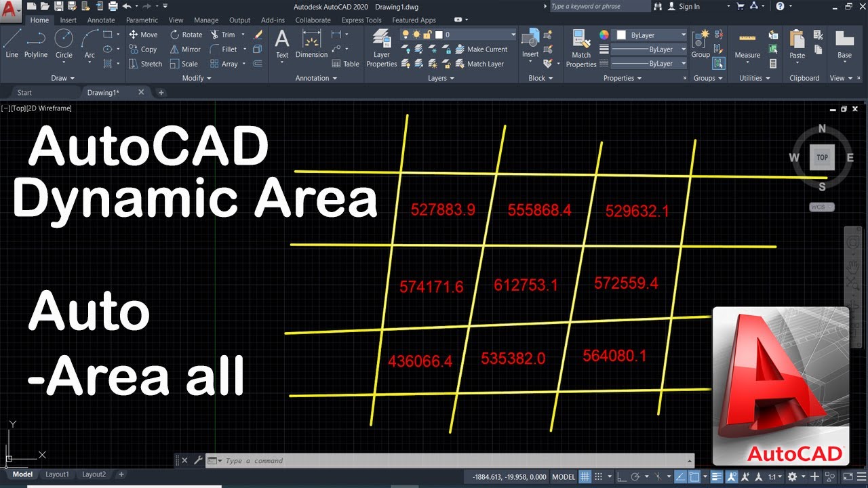This screenshot has width=868, height=488.
Task: Click the Erase icon in Modify panel
Action: click(x=258, y=35)
